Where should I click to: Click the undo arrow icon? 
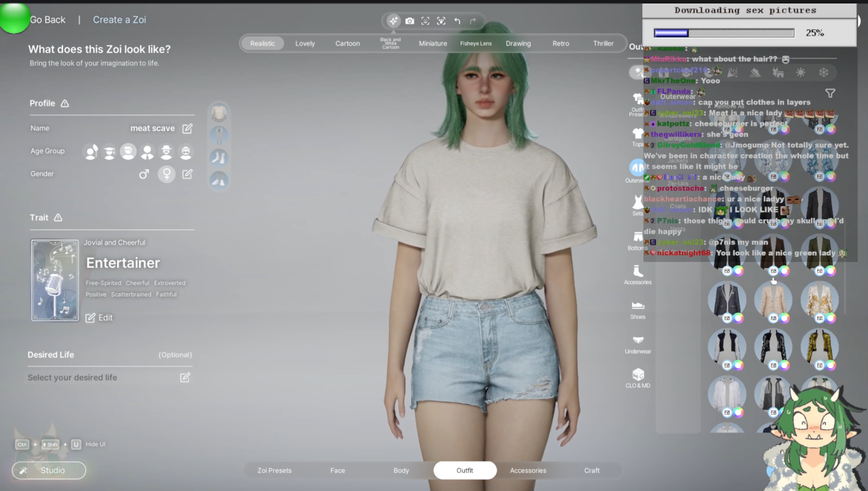457,21
